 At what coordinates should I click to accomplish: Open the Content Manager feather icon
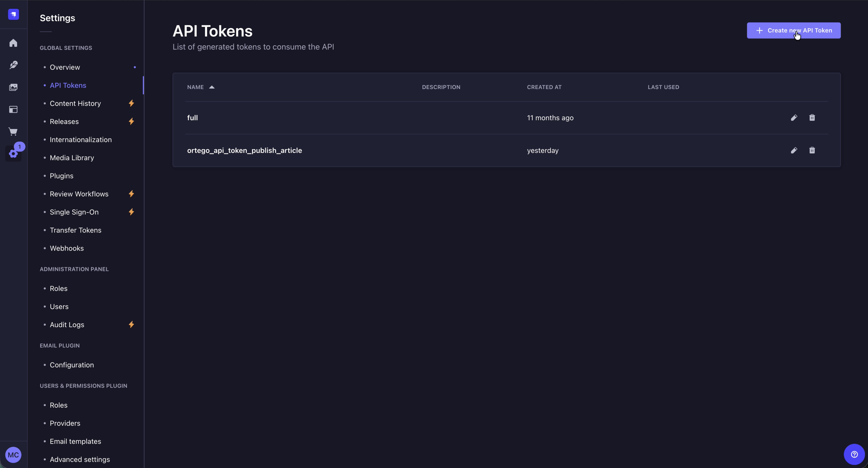(13, 65)
